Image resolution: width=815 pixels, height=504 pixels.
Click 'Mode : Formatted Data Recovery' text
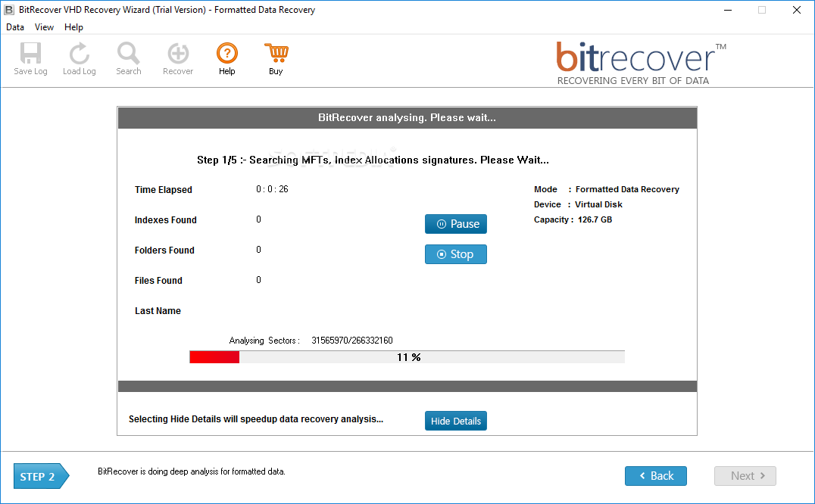point(607,189)
